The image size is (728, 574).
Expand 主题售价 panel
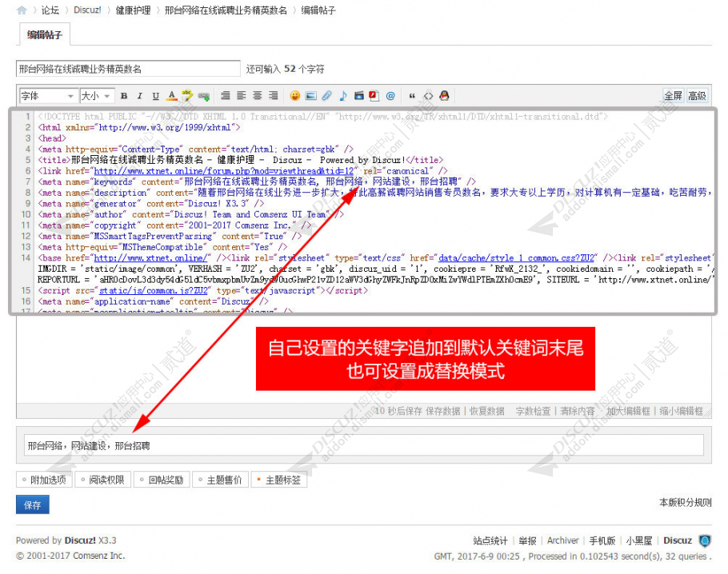click(x=220, y=480)
